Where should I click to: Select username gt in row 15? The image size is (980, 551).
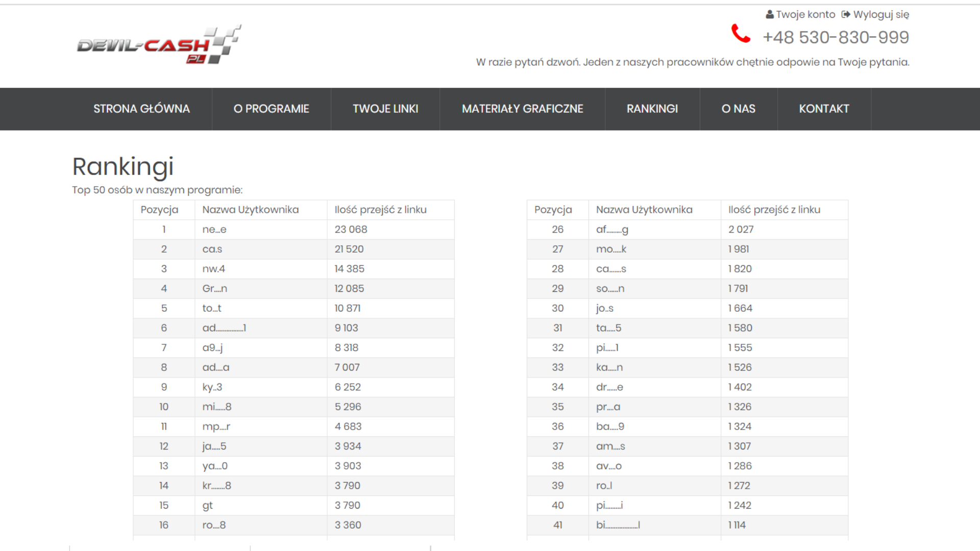(207, 506)
